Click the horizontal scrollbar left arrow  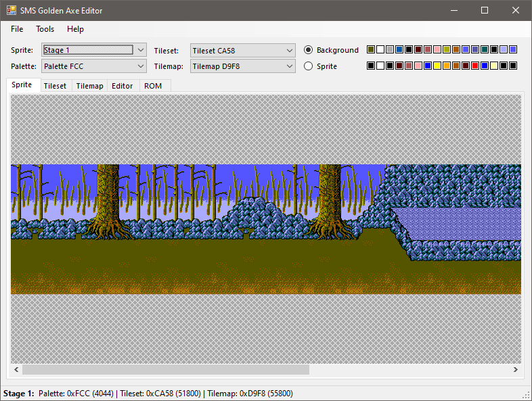pos(16,369)
